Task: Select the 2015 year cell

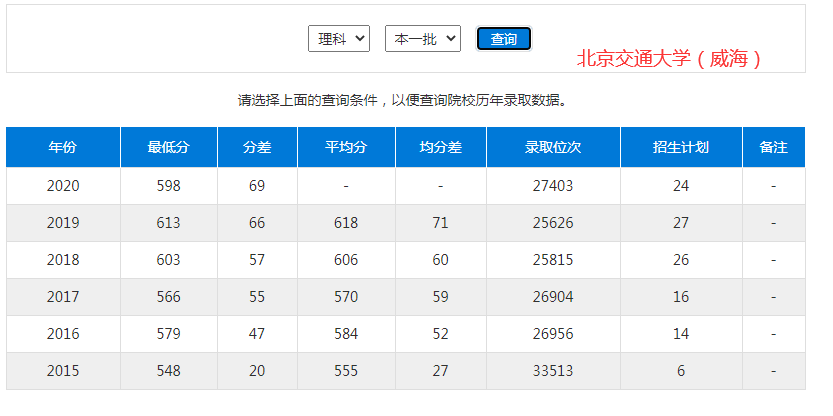Action: [x=63, y=370]
